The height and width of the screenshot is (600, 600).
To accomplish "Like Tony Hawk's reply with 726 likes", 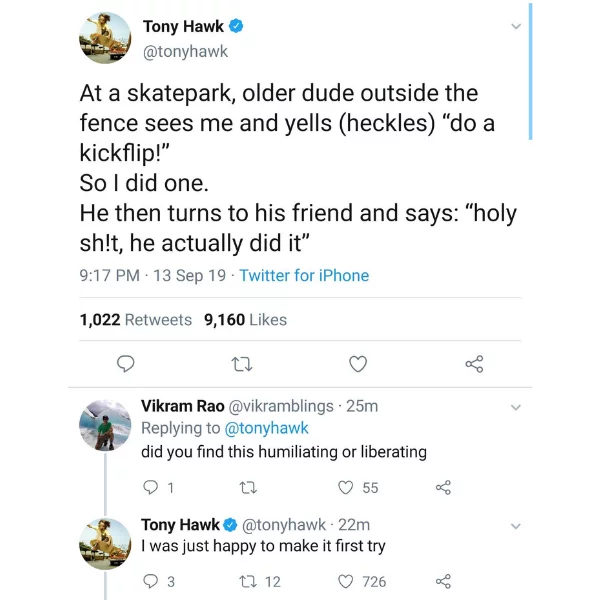I will (346, 581).
